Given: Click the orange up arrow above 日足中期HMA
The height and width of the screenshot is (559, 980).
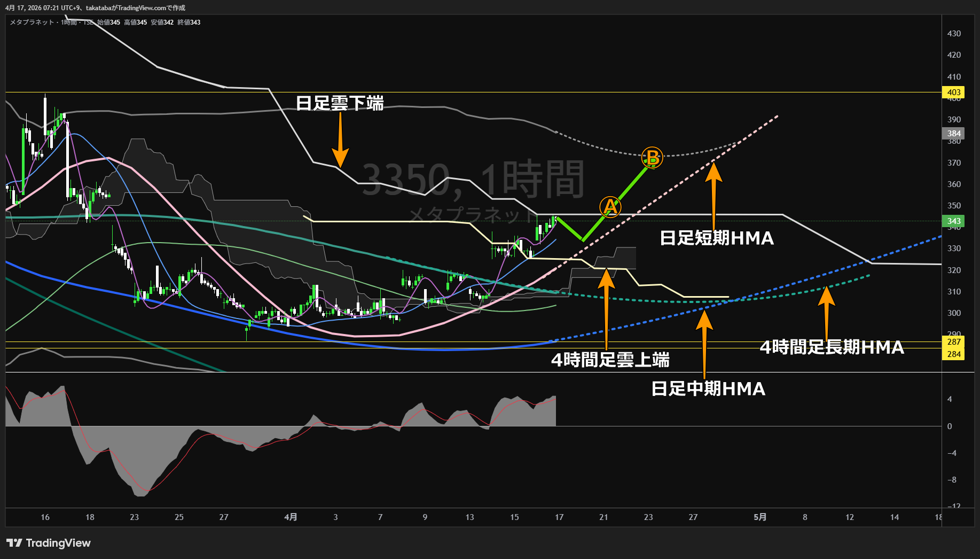Looking at the screenshot, I should coord(704,342).
